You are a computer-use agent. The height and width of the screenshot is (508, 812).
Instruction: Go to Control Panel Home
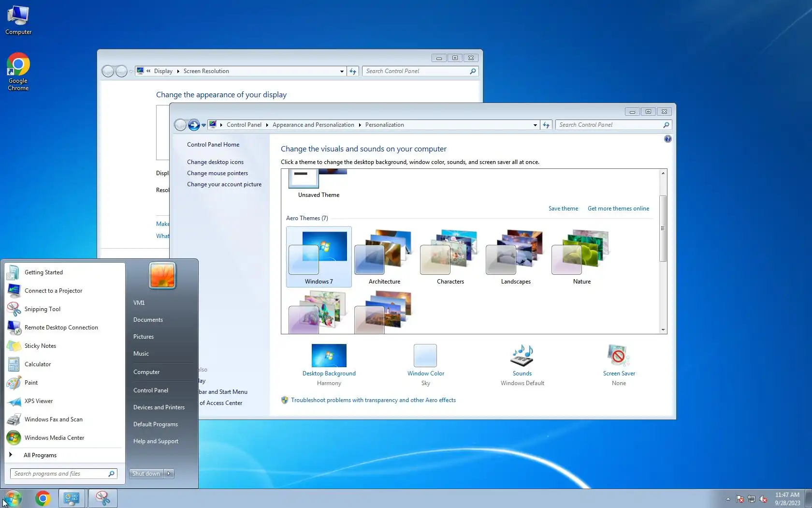(x=213, y=145)
